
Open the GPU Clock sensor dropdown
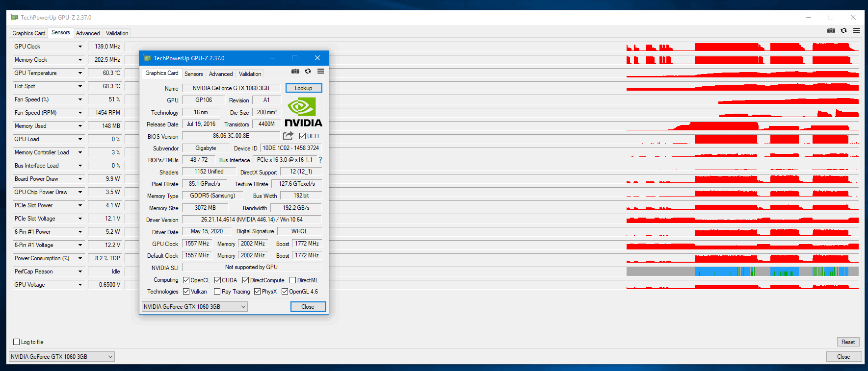coord(80,47)
